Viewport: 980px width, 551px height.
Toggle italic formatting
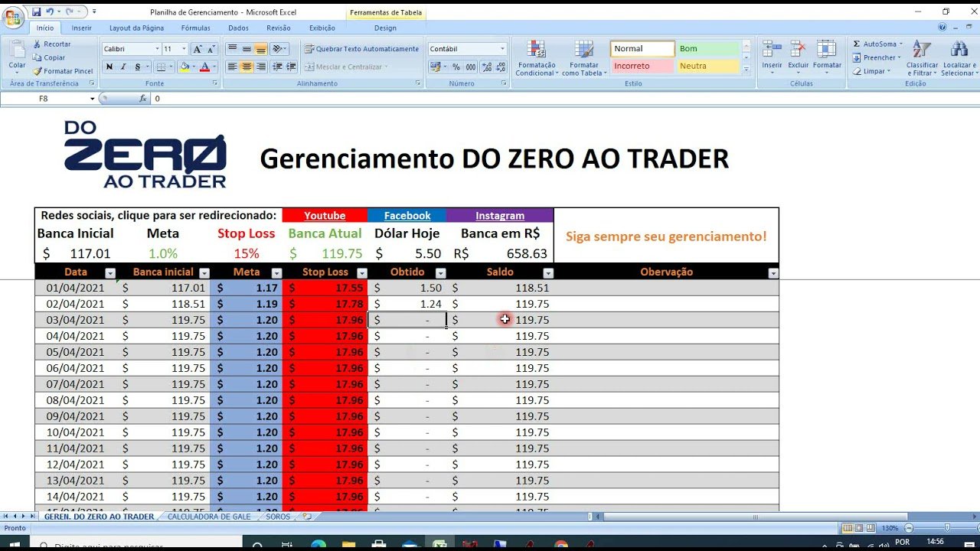123,67
